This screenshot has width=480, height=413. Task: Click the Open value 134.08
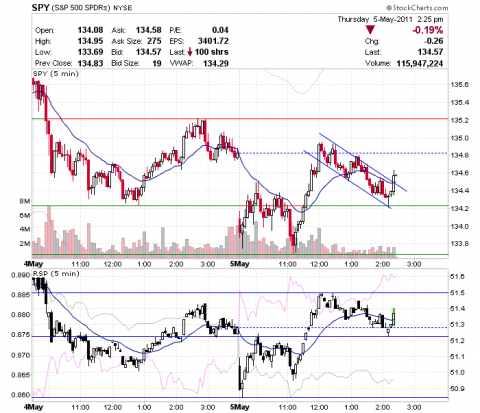coord(90,30)
